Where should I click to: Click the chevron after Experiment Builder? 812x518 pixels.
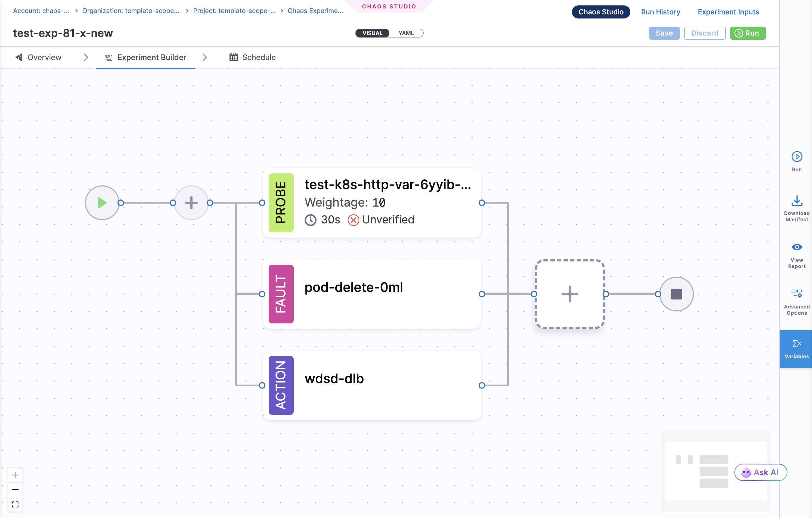(205, 57)
